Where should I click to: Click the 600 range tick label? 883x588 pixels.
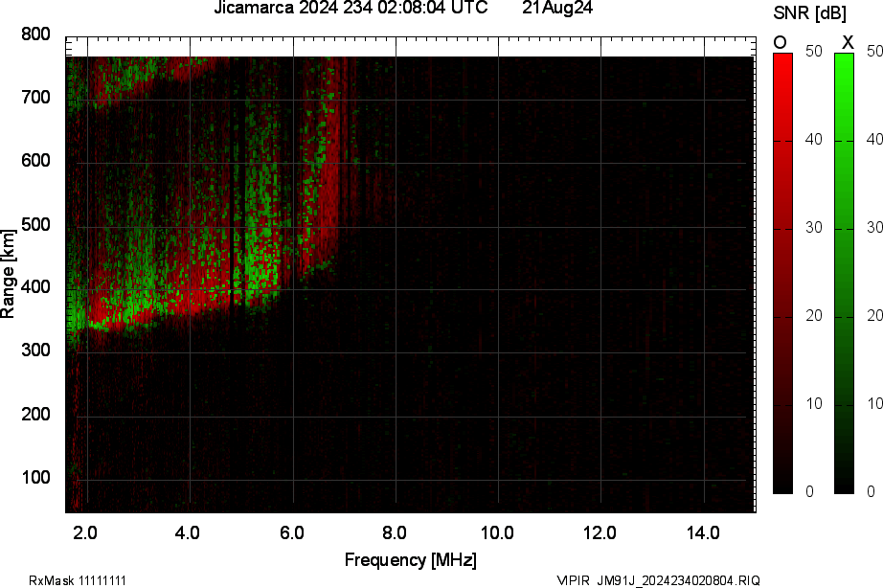click(x=36, y=161)
